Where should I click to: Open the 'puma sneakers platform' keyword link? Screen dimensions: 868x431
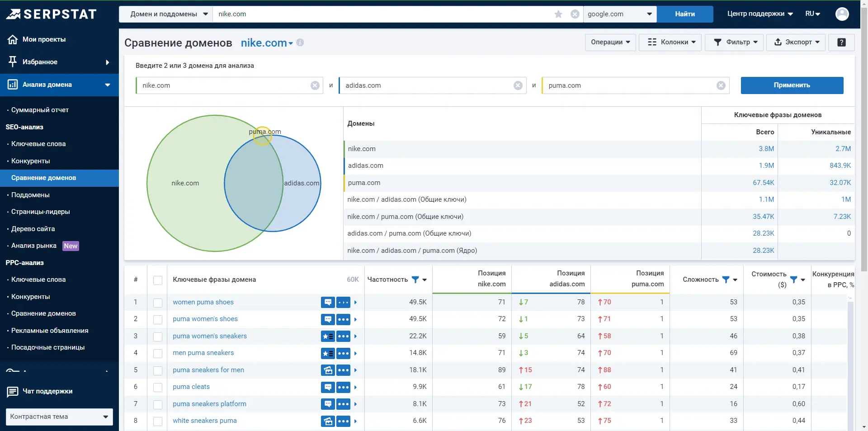pos(209,404)
